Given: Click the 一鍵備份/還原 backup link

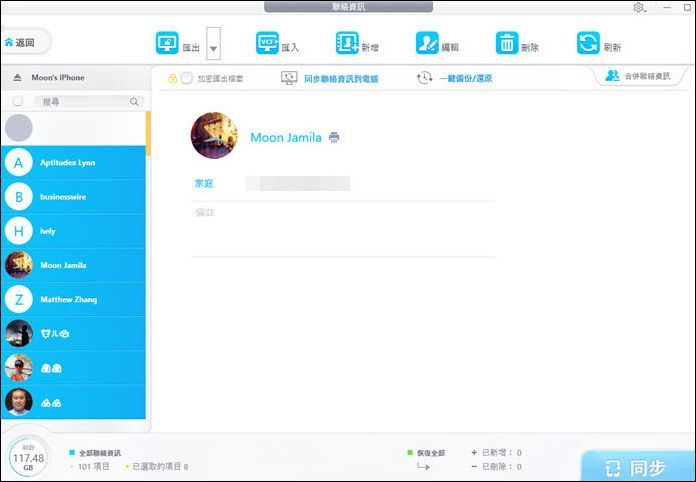Looking at the screenshot, I should [x=465, y=78].
